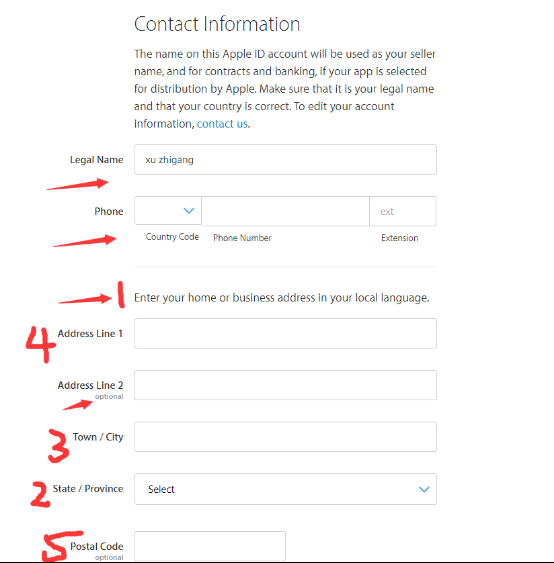Click the Phone Number caption text
The width and height of the screenshot is (554, 563).
point(242,238)
